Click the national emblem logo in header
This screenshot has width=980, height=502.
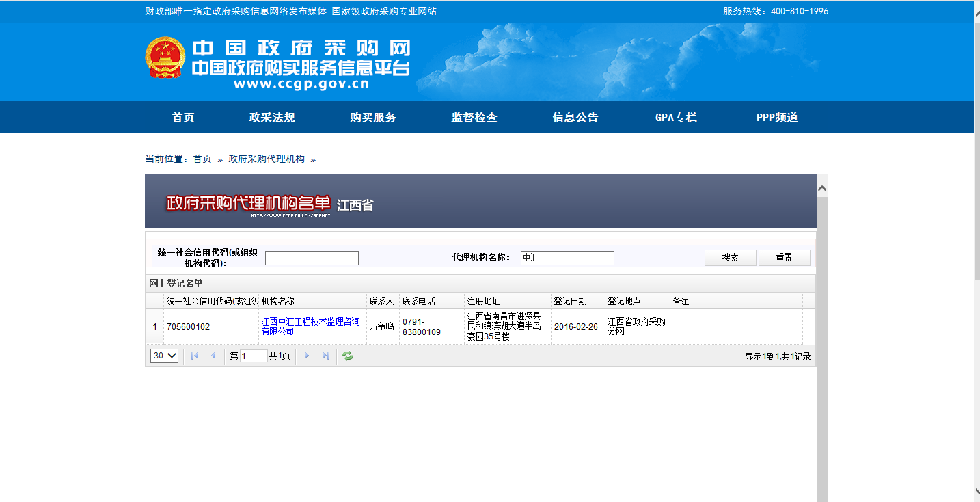[x=165, y=57]
